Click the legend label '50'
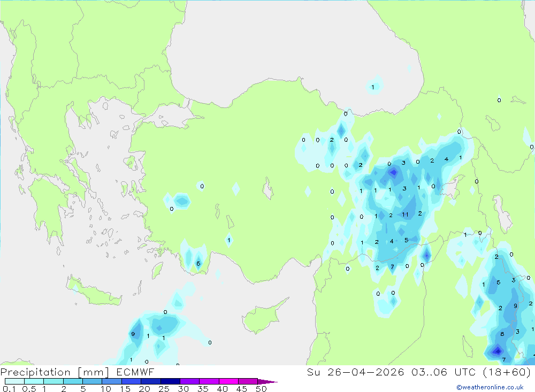 tap(261, 389)
